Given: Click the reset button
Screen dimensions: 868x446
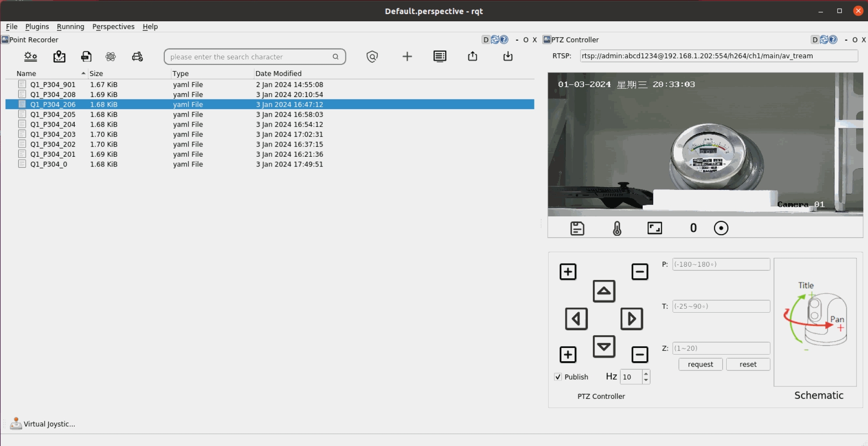Looking at the screenshot, I should [x=748, y=364].
